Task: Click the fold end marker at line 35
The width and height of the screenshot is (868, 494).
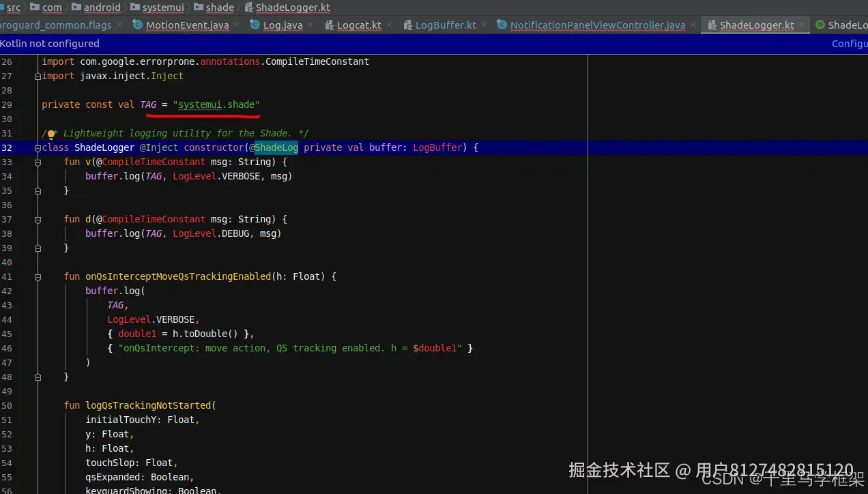Action: click(x=38, y=191)
